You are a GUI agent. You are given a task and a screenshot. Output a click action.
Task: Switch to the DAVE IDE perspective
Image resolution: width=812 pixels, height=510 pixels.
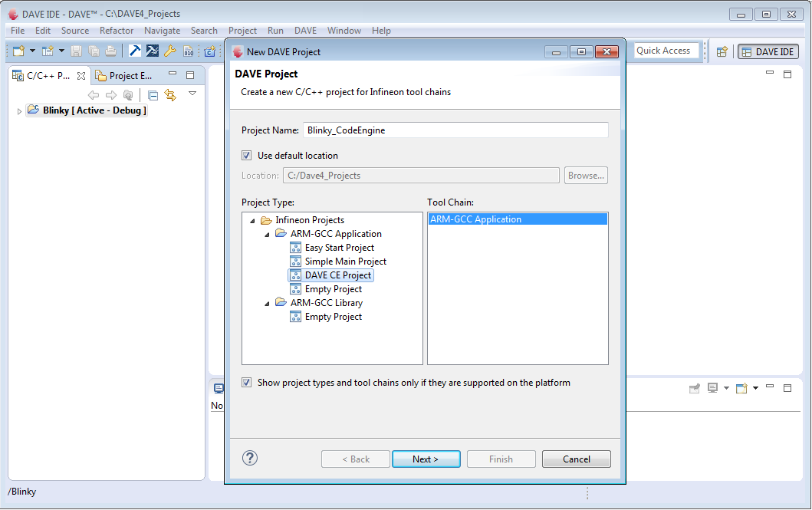coord(768,52)
